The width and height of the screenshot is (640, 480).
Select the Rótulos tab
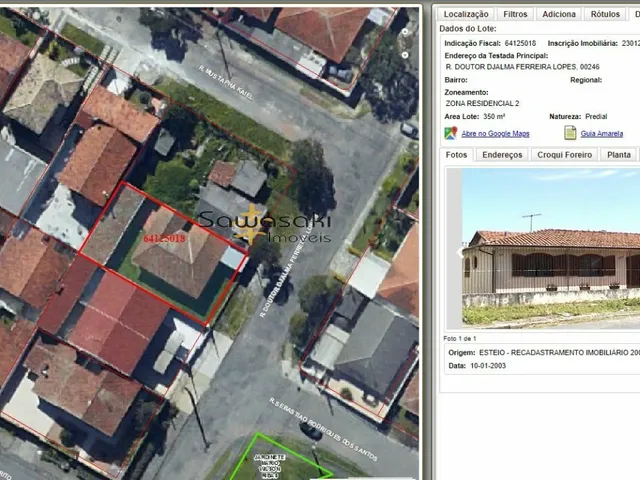click(x=605, y=14)
